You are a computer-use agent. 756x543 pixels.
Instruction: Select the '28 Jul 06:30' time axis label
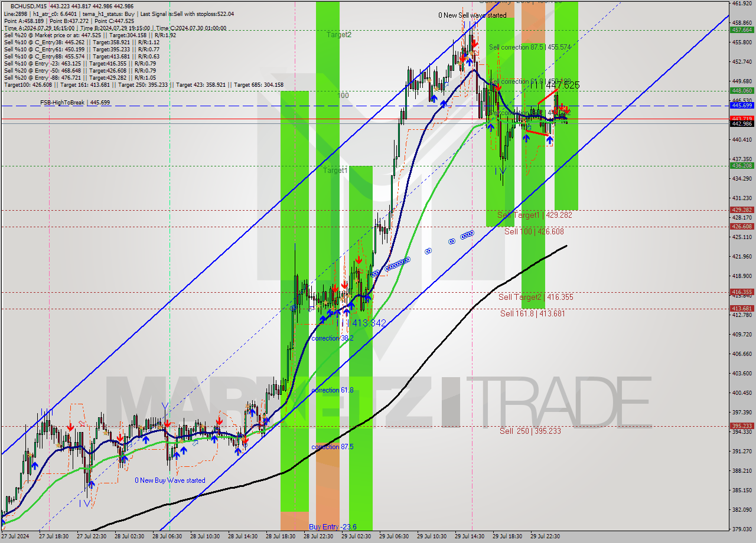point(167,537)
